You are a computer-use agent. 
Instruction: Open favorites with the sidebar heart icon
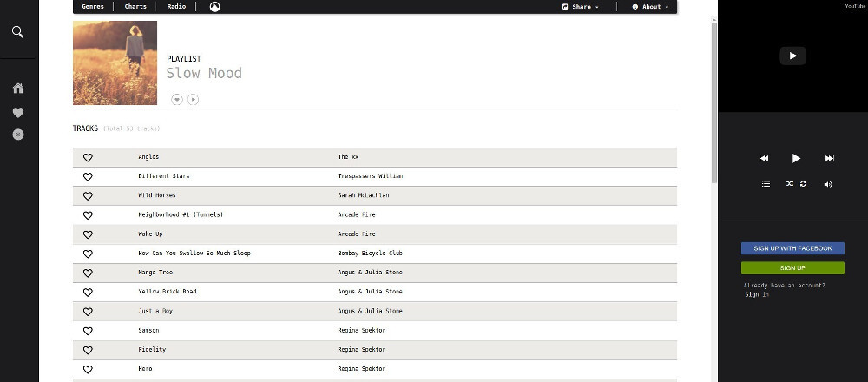tap(18, 112)
